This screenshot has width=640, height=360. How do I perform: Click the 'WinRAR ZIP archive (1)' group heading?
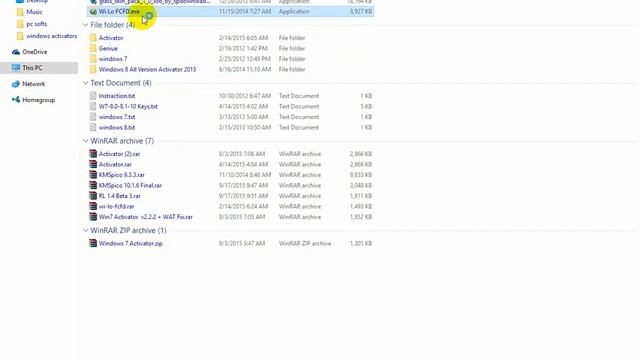click(x=128, y=230)
